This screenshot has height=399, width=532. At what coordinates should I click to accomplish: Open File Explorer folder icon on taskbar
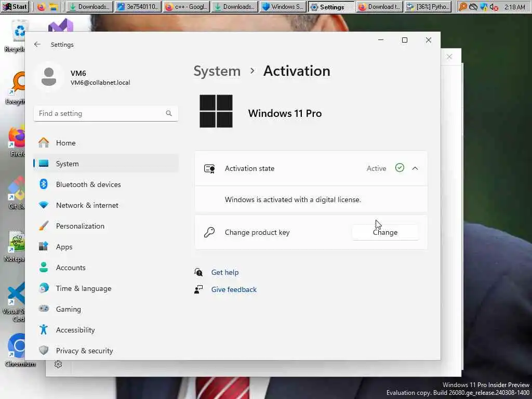(x=54, y=7)
